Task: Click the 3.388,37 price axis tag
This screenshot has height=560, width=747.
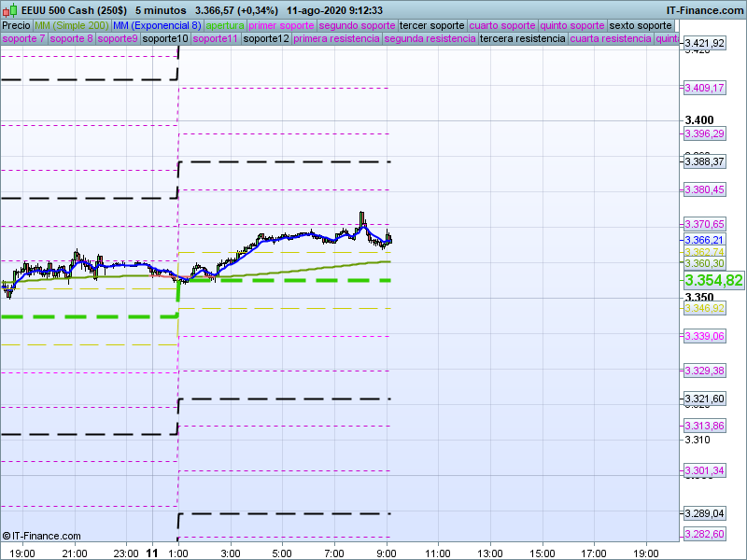Action: (704, 161)
